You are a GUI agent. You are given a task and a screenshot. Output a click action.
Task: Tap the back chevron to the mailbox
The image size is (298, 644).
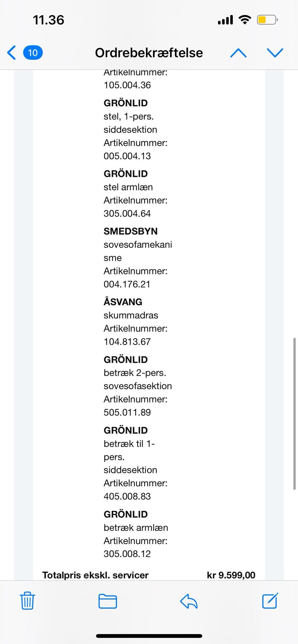11,53
